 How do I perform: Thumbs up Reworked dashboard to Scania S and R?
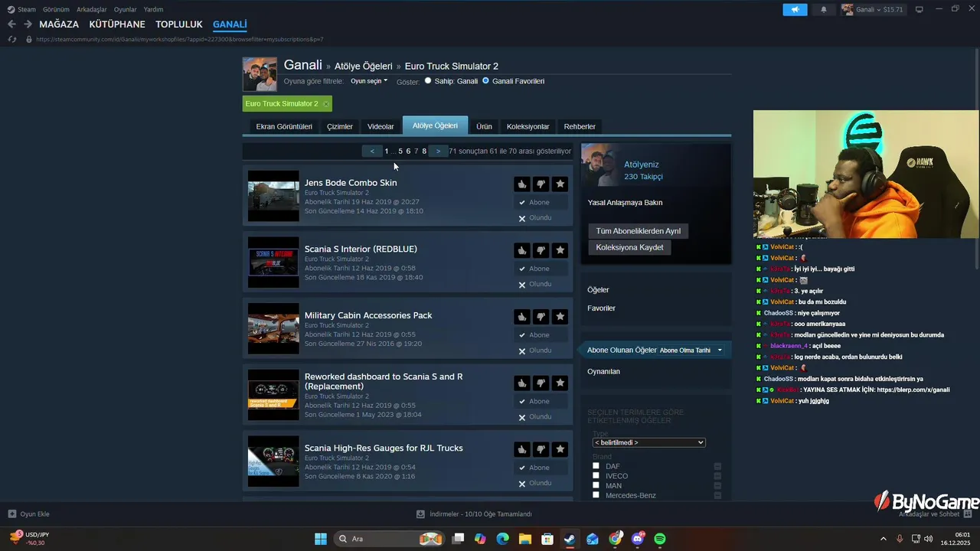click(521, 383)
